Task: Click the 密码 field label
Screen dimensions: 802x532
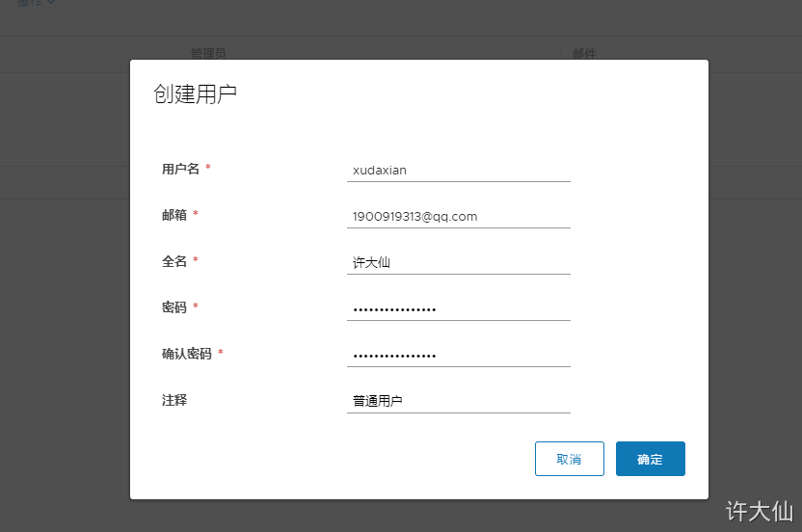Action: coord(174,307)
